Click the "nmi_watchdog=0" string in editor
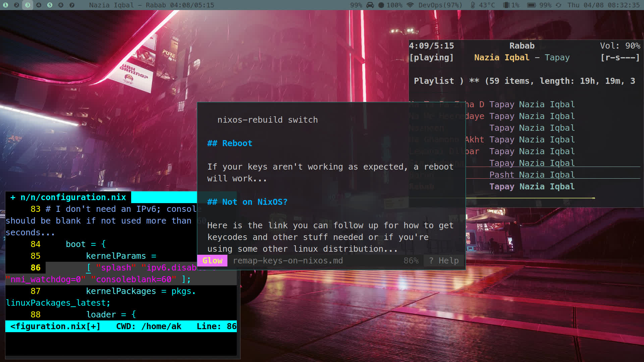Image resolution: width=644 pixels, height=362 pixels. pos(46,279)
